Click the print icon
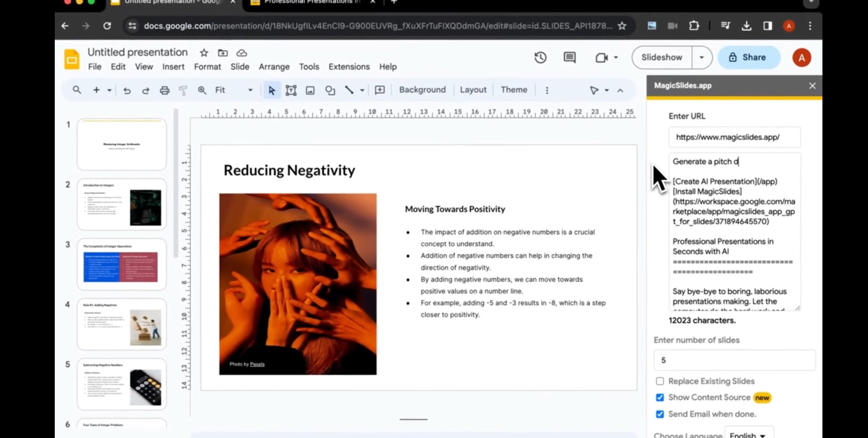The width and height of the screenshot is (868, 438). 164,90
